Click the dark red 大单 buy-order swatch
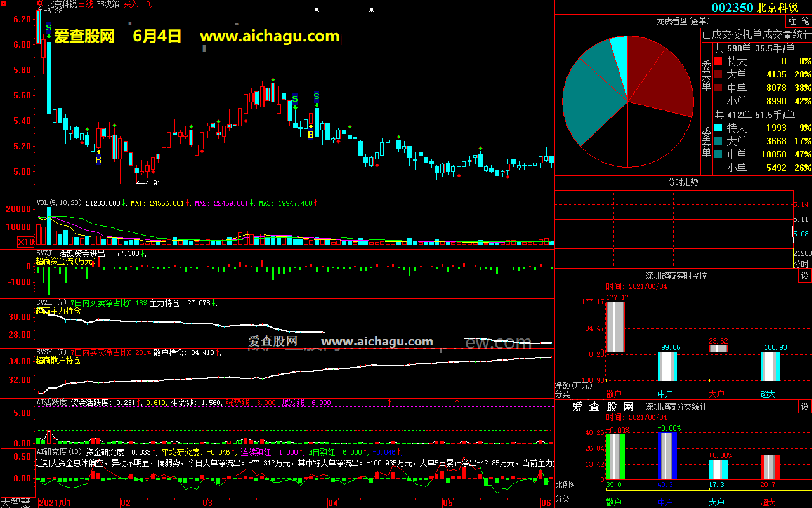812x508 pixels. click(718, 75)
